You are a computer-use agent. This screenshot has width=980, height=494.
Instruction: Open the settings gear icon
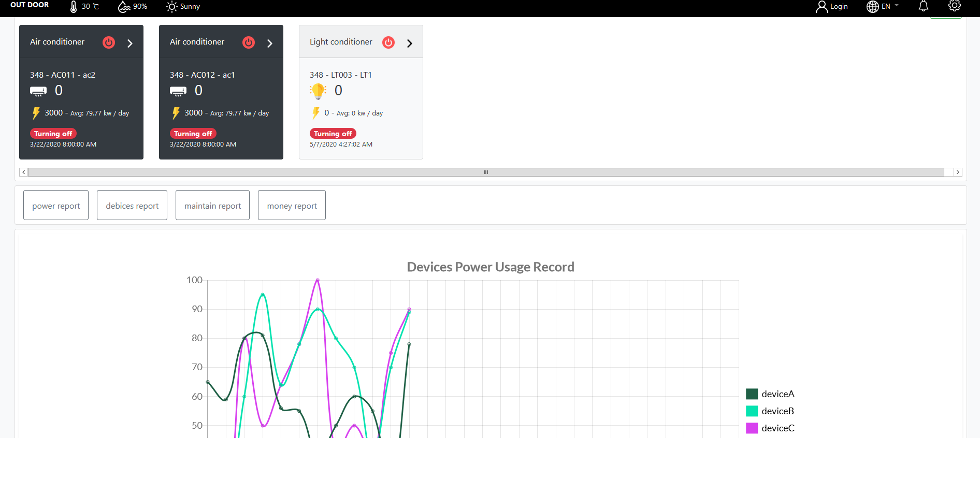click(955, 6)
